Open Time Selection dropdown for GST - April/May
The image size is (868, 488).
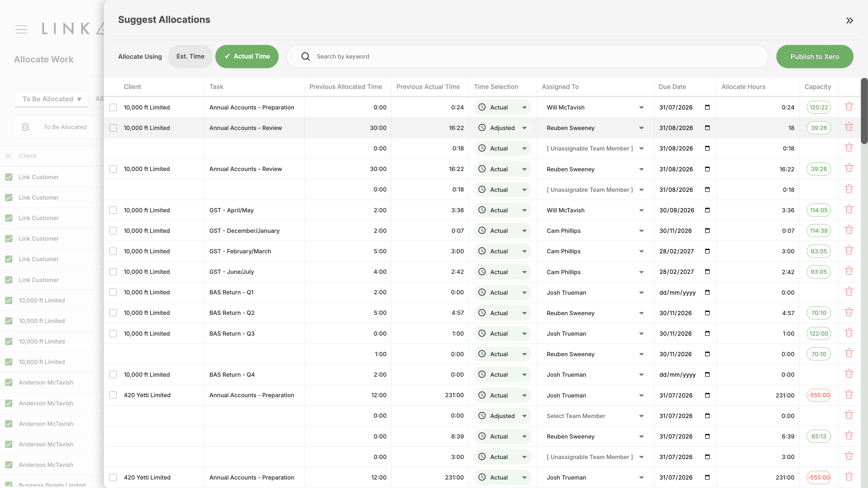click(x=502, y=210)
